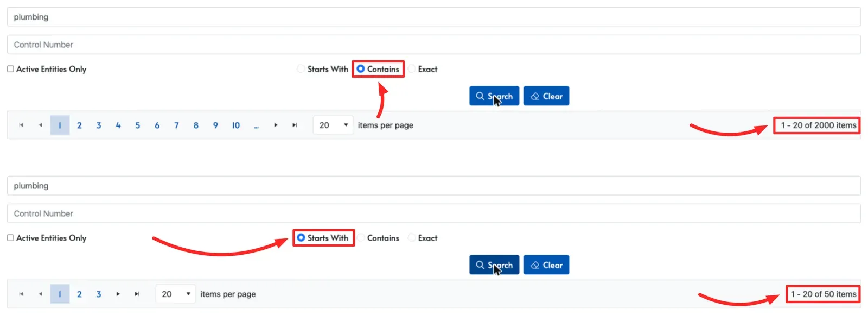The height and width of the screenshot is (315, 868).
Task: Open page 6 of the results
Action: click(x=157, y=125)
